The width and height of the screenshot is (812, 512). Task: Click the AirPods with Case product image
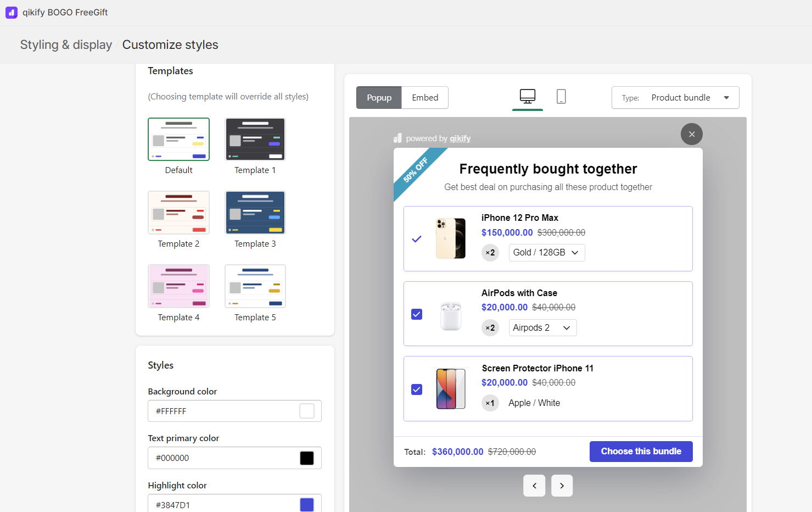point(451,316)
